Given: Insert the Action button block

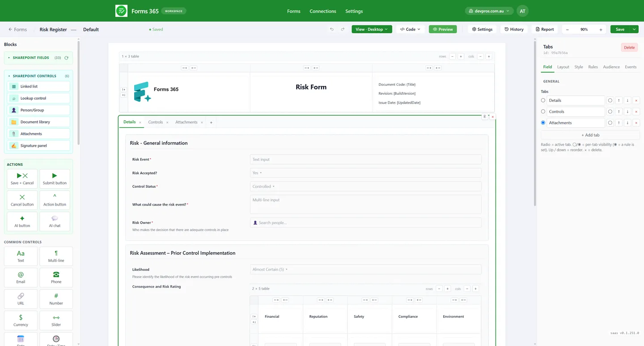Looking at the screenshot, I should tap(55, 200).
